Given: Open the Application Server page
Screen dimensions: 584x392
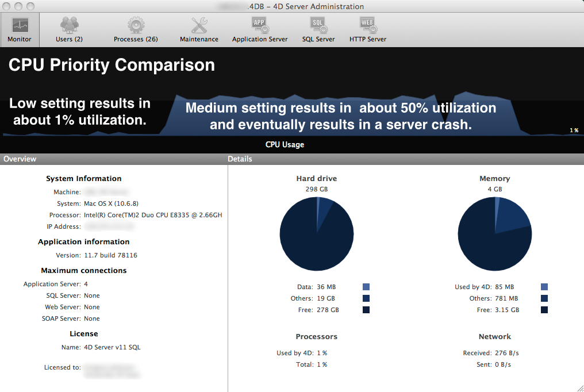Looking at the screenshot, I should point(259,29).
